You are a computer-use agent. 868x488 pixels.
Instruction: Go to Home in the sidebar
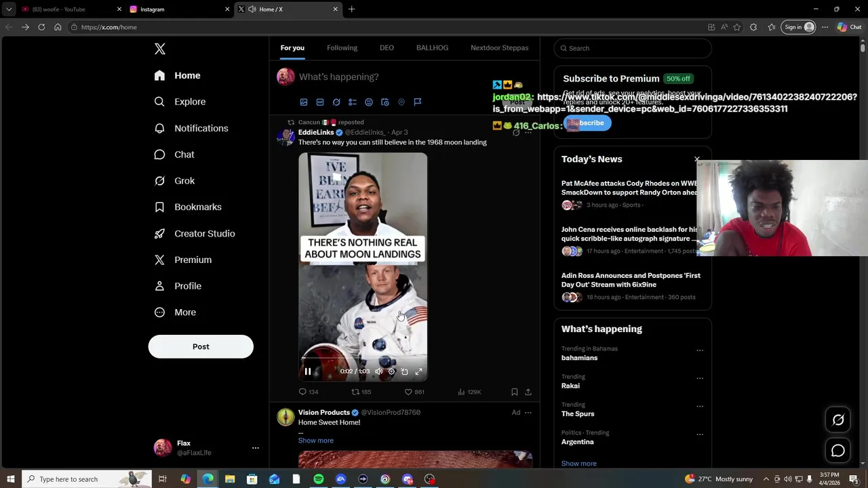click(177, 75)
